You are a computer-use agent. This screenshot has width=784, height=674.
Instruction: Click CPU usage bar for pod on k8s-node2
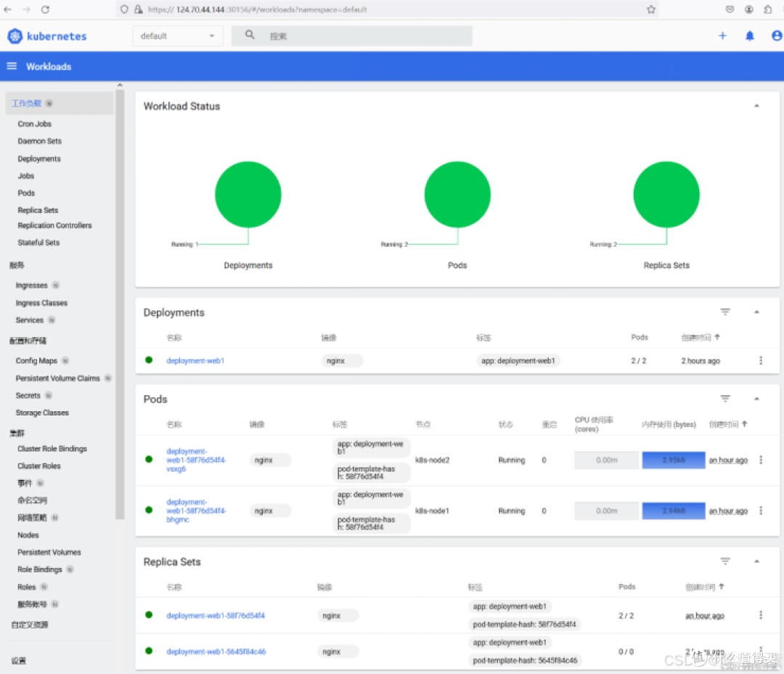[x=606, y=460]
